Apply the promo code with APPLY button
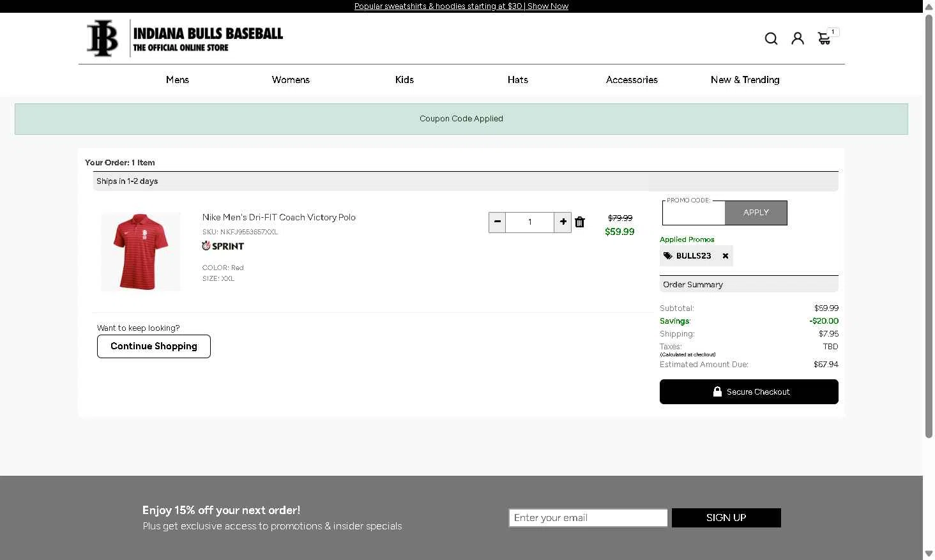 [756, 213]
